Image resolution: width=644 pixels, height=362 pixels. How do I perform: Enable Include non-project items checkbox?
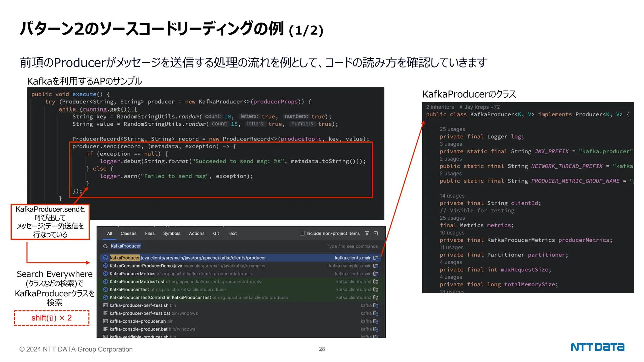click(302, 233)
